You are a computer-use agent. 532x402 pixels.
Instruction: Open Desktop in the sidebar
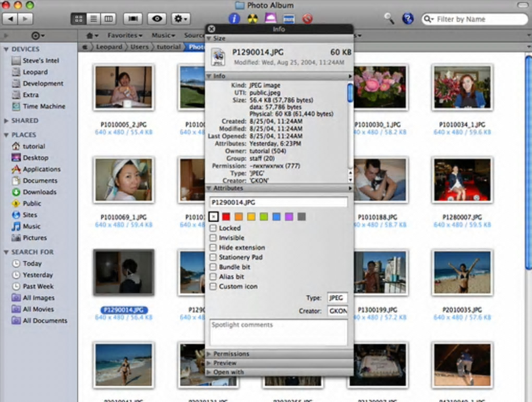pyautogui.click(x=30, y=158)
